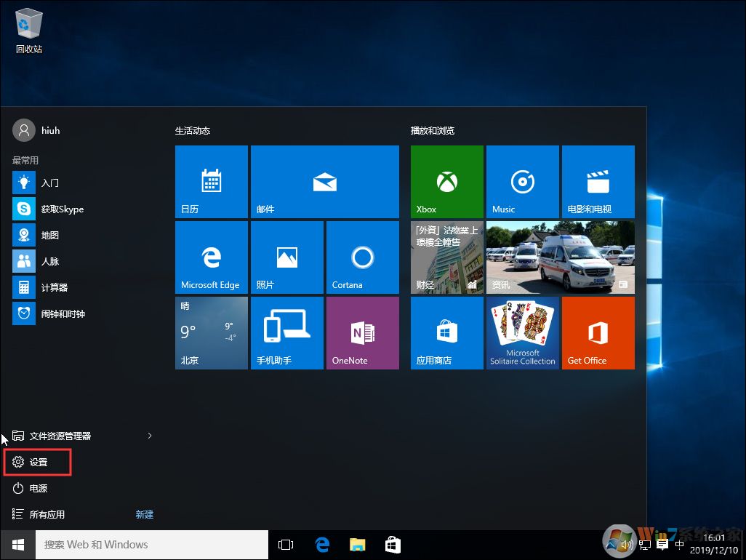Launch Microsoft Edge from the Start tiles
Viewport: 746px width, 560px height.
coord(211,257)
